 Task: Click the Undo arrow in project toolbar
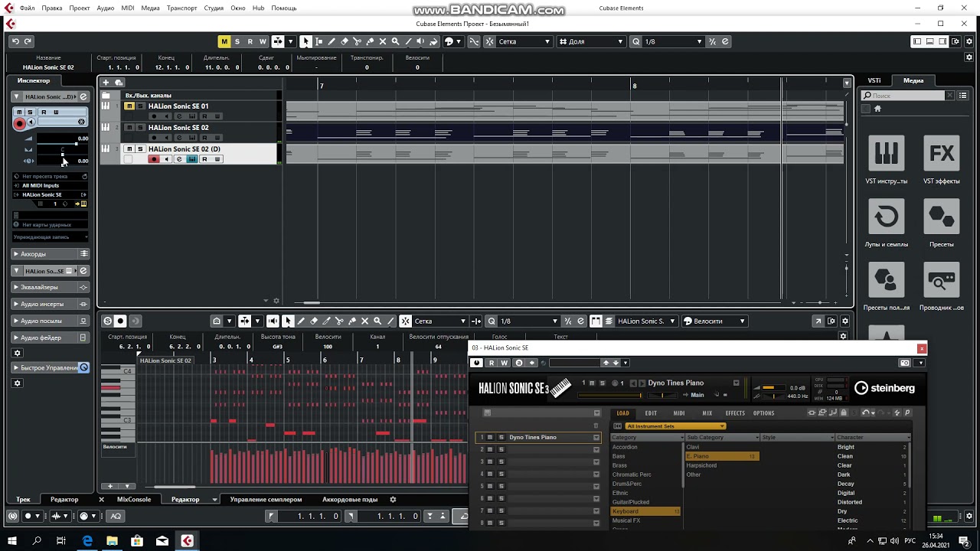[15, 41]
